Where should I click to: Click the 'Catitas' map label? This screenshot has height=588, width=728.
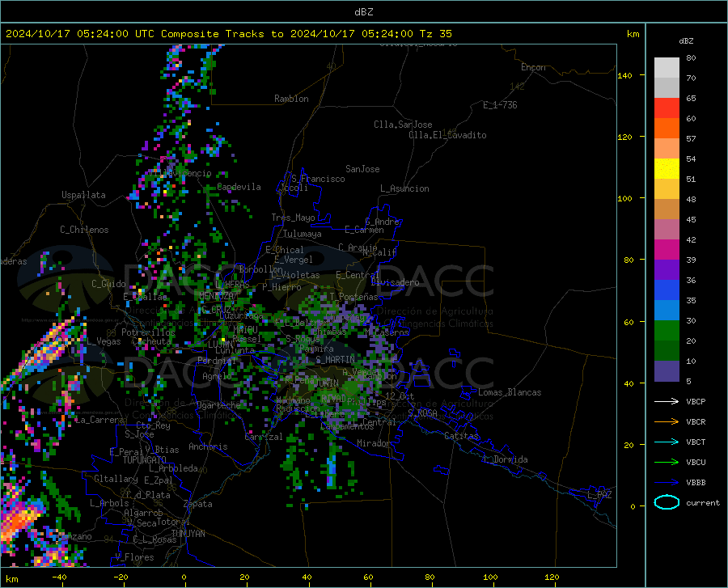click(x=461, y=436)
